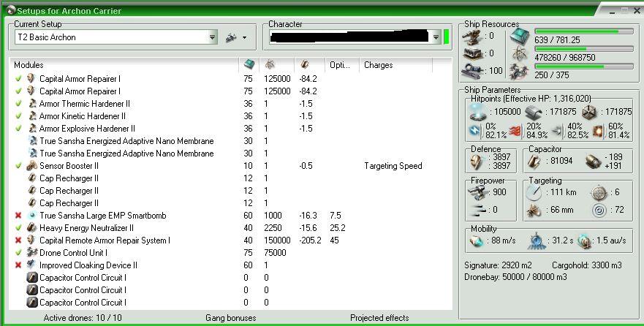This screenshot has width=644, height=326.
Task: Click second Capital Armor Repairer I module icon
Action: click(31, 91)
